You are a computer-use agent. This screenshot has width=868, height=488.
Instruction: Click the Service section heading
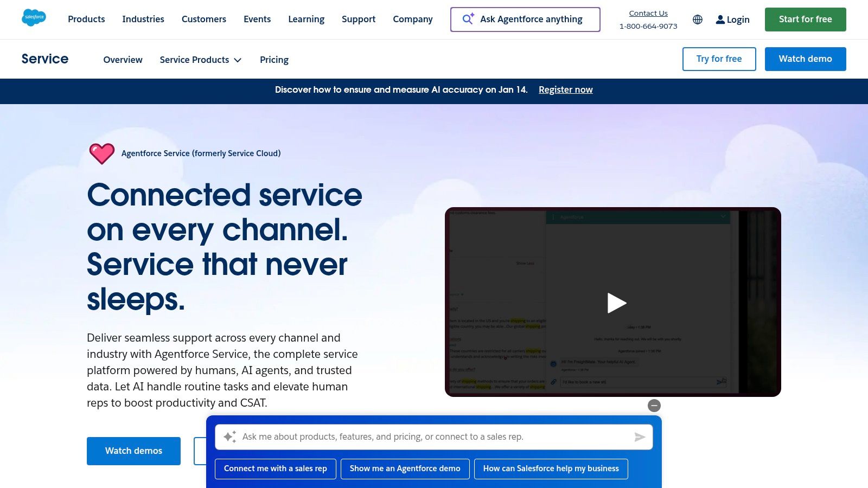45,59
